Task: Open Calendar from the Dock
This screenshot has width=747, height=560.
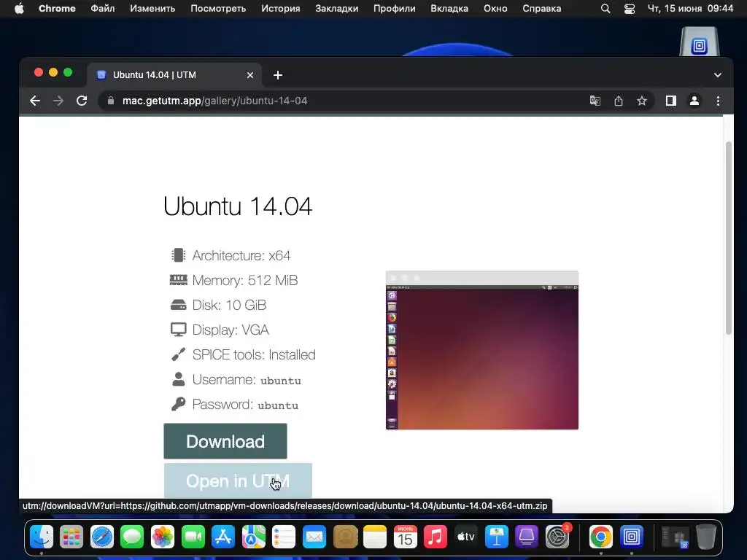Action: click(406, 537)
